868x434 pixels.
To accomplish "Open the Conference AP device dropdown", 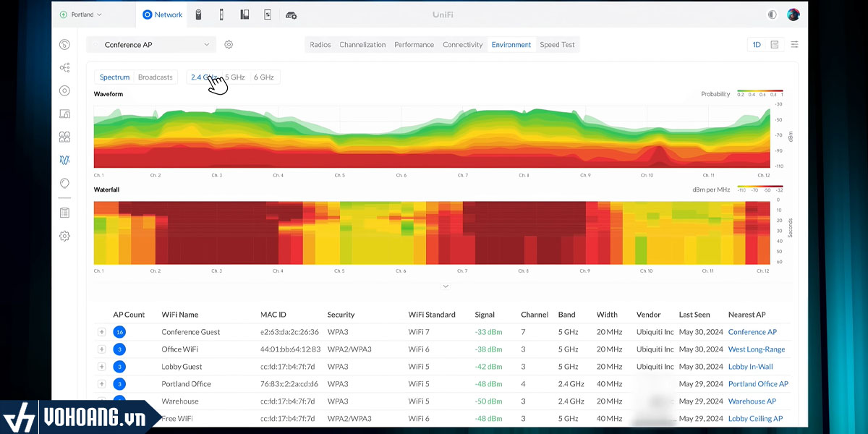I will (x=151, y=45).
